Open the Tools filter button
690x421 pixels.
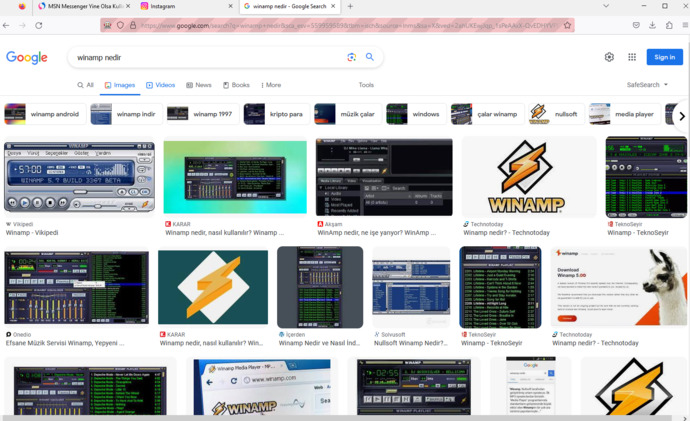[366, 85]
